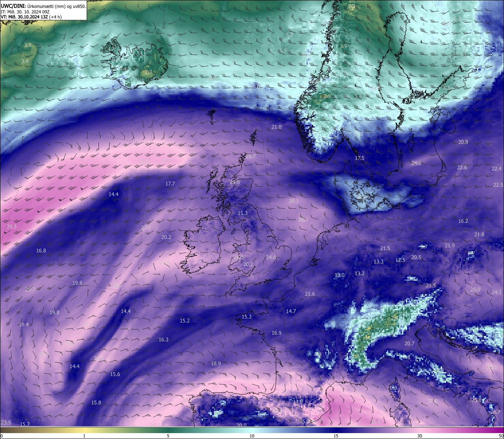Click the 3.9 value over Norway
Viewport: 504px width, 439px height.
[x=343, y=46]
